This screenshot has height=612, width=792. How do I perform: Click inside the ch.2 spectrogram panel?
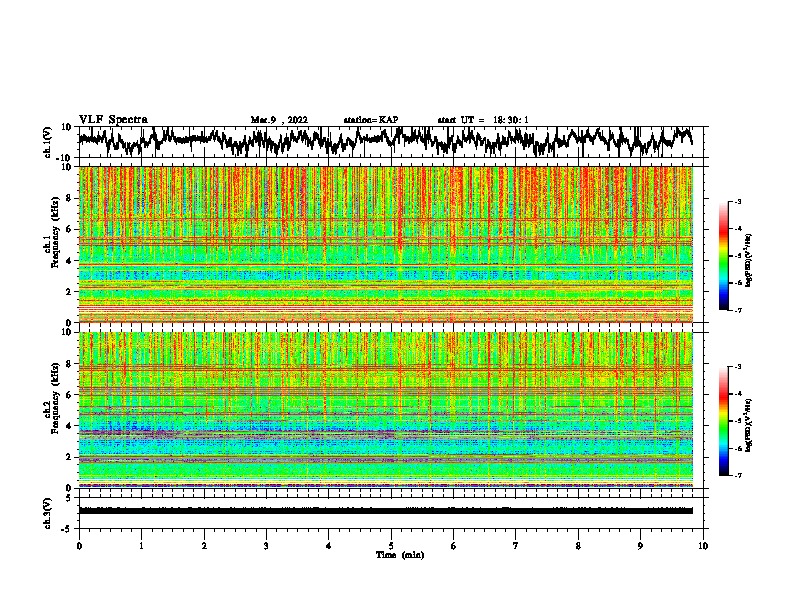click(x=386, y=410)
